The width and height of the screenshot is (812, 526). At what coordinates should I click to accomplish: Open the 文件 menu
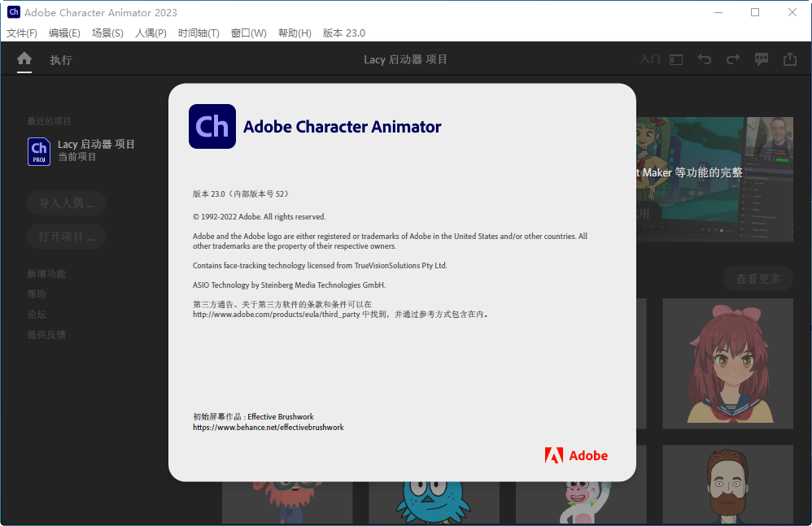21,33
